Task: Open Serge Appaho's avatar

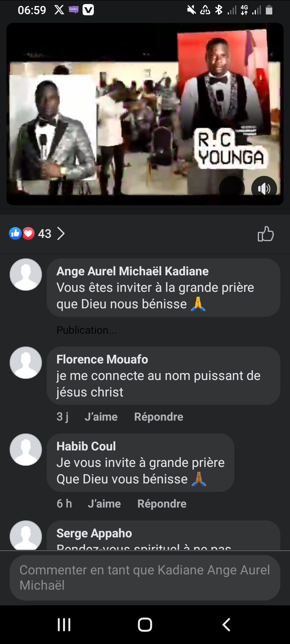Action: point(26,536)
